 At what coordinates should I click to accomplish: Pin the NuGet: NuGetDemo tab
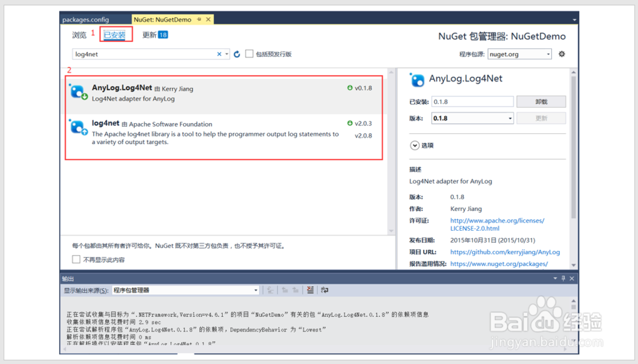coord(199,19)
